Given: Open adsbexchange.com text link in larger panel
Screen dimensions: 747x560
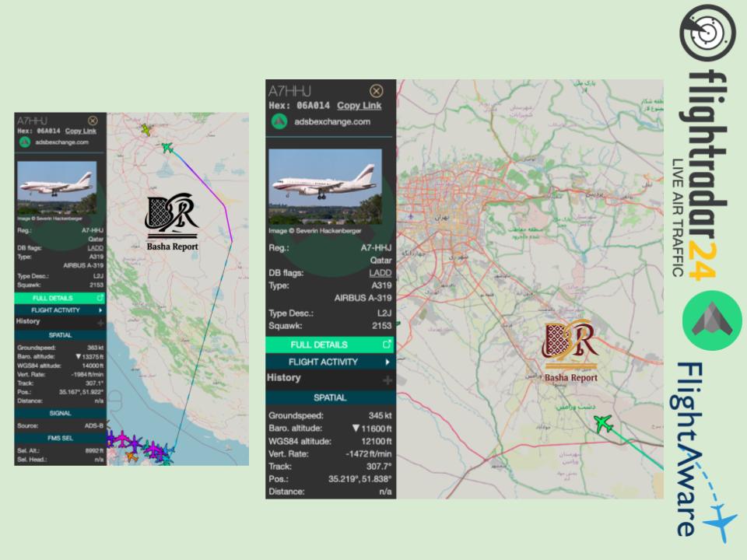Looking at the screenshot, I should coord(332,122).
